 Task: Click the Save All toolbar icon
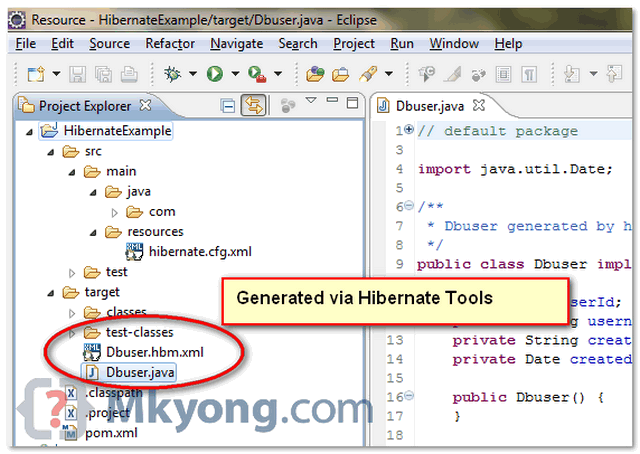coord(104,74)
